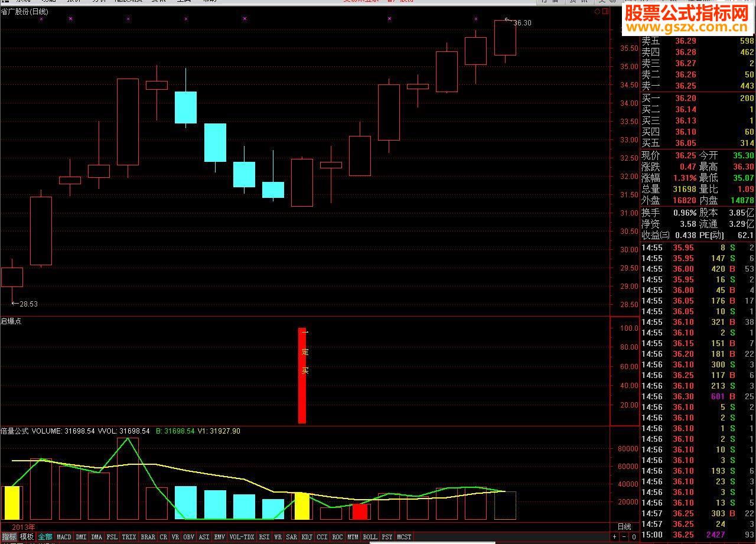Screen dimensions: 756x544
Task: Click the red square panel icon at chart top
Action: click(x=604, y=11)
